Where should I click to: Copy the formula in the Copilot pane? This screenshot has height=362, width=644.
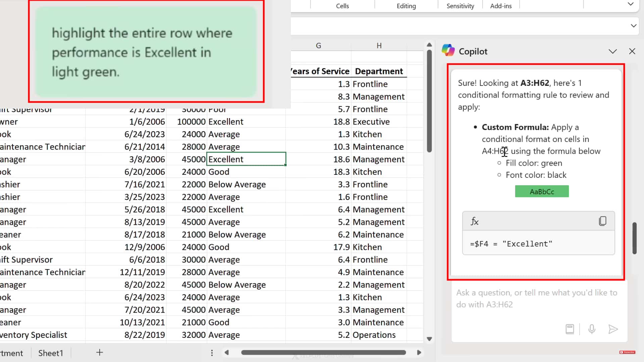pos(602,221)
